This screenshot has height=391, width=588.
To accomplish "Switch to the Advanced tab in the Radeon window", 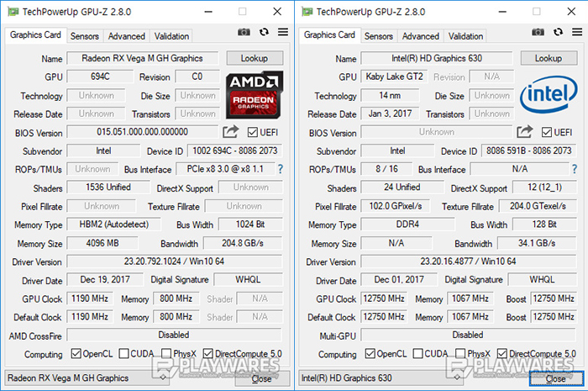I will [x=126, y=36].
